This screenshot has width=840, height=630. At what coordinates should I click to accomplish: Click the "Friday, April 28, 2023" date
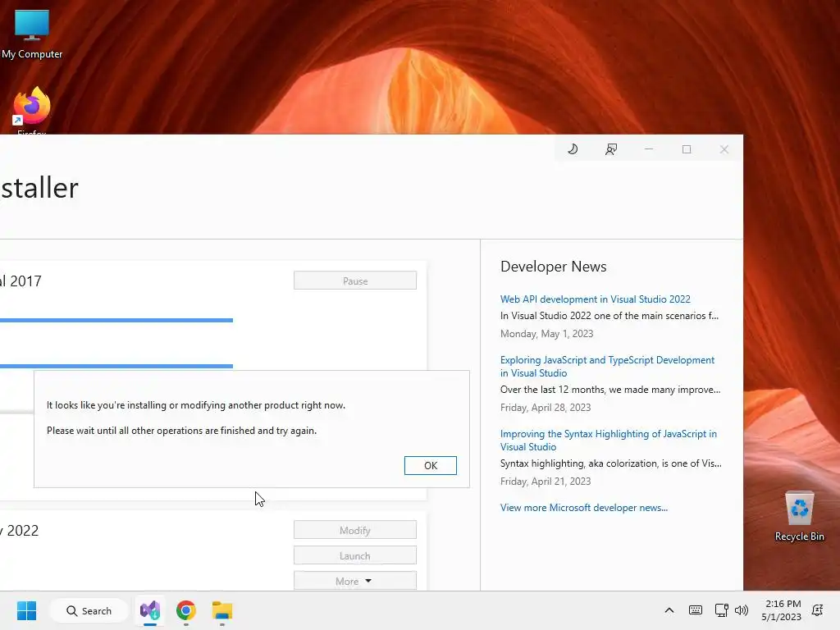tap(546, 408)
